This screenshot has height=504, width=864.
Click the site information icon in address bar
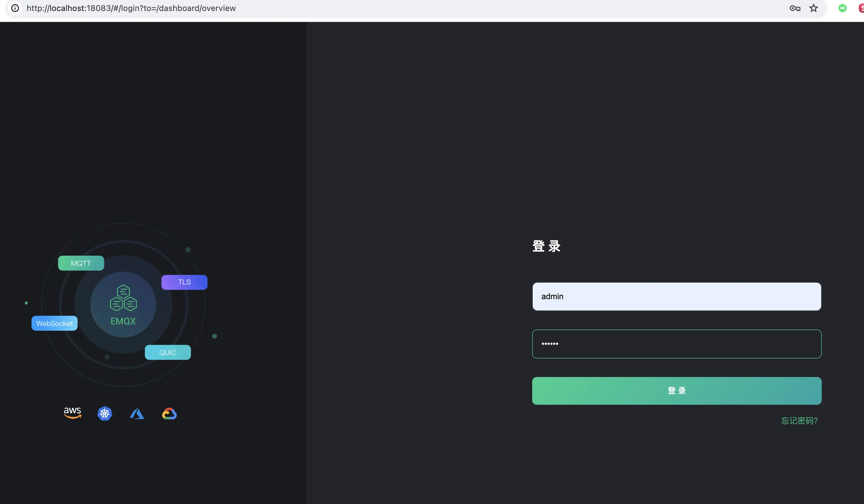pos(15,8)
